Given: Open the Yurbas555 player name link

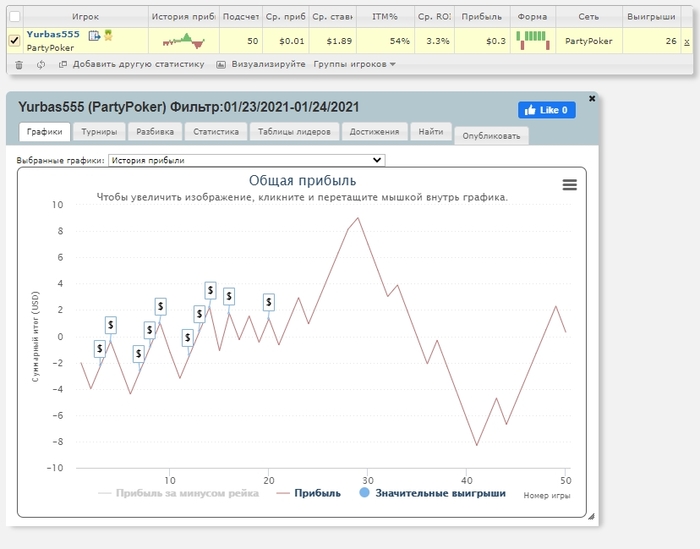Looking at the screenshot, I should 53,34.
